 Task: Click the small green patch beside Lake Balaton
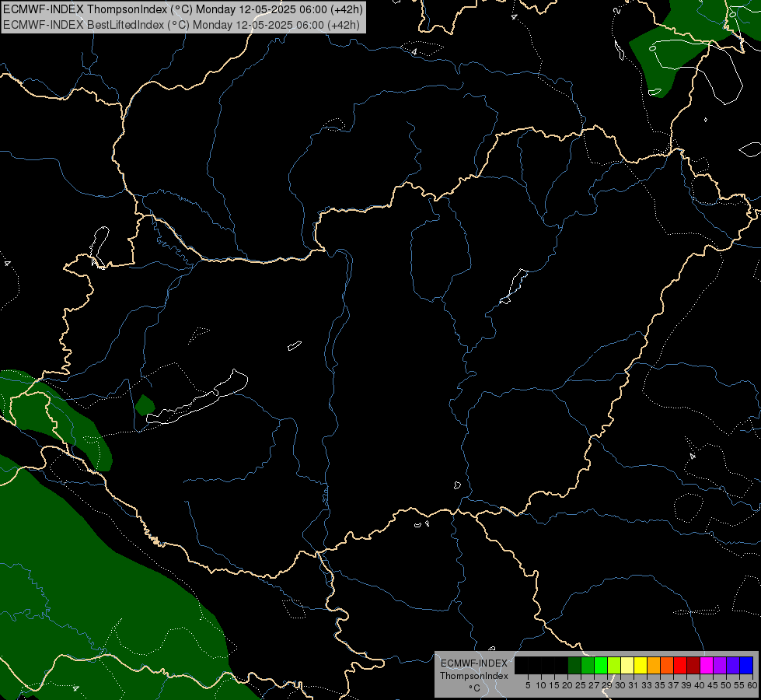(145, 405)
